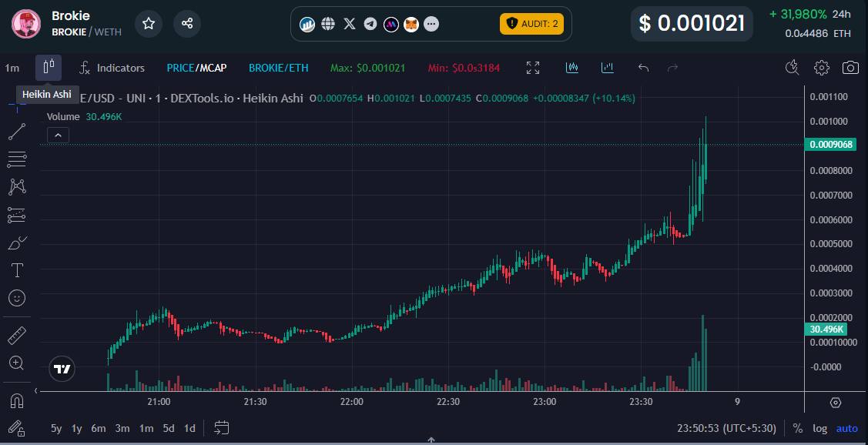Set range to 1y
Viewport: 868px width, 445px height.
pos(77,428)
